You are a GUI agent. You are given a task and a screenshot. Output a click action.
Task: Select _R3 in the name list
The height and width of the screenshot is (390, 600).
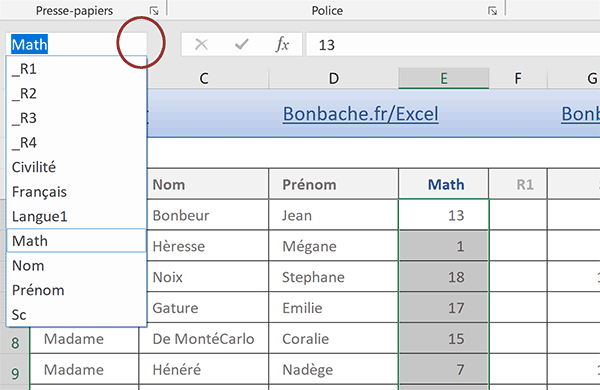click(77, 118)
